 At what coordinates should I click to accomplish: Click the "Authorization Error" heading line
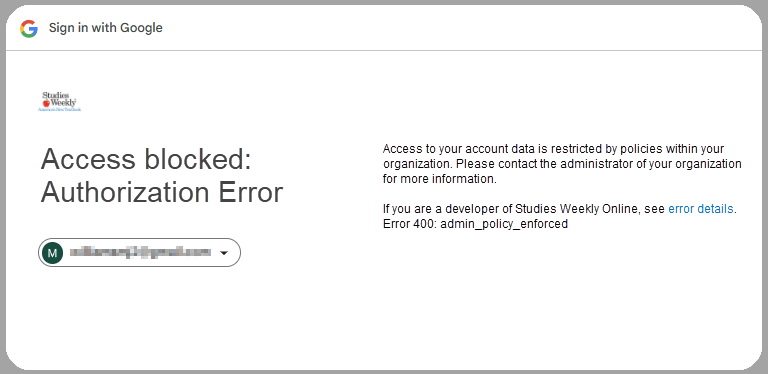162,192
